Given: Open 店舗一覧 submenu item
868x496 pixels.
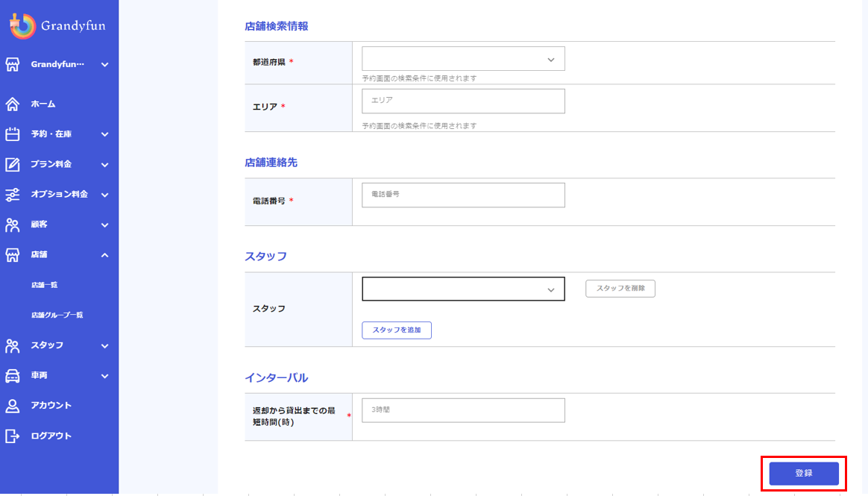Looking at the screenshot, I should click(44, 284).
